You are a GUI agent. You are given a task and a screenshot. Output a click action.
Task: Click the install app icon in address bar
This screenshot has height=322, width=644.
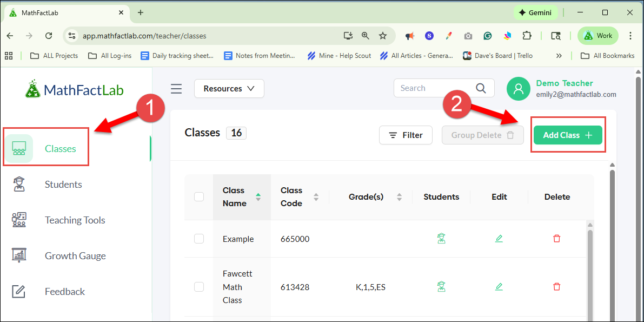348,36
